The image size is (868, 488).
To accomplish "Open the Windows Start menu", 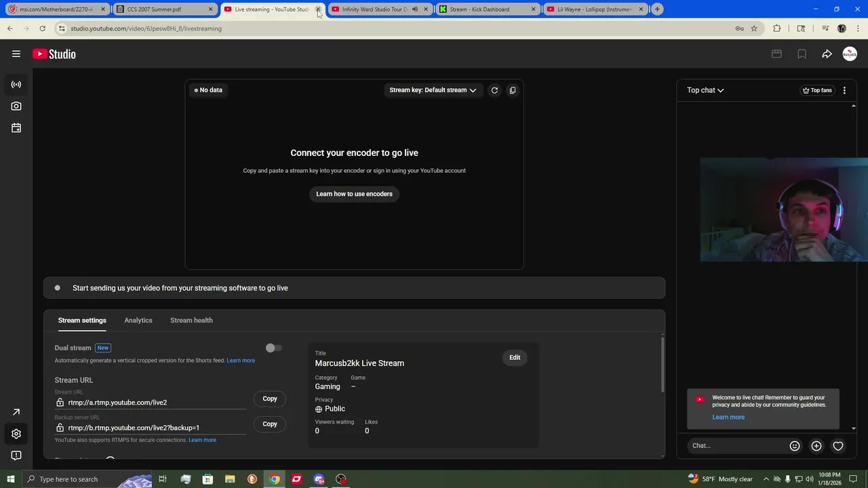I will pyautogui.click(x=10, y=479).
